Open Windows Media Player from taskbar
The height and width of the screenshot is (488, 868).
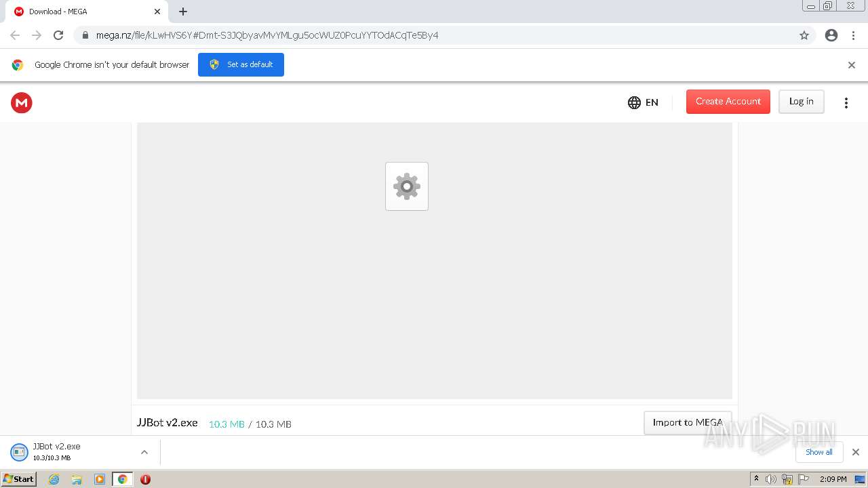(x=100, y=479)
